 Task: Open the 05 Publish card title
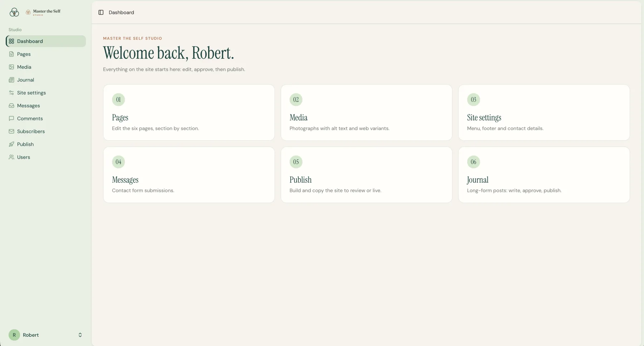pyautogui.click(x=301, y=180)
